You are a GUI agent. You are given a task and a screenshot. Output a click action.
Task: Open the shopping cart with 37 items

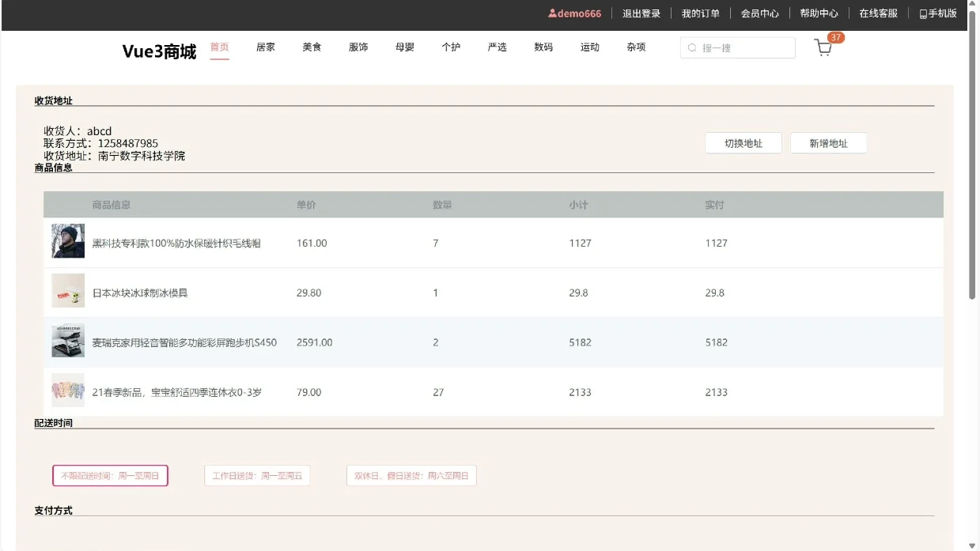(823, 47)
